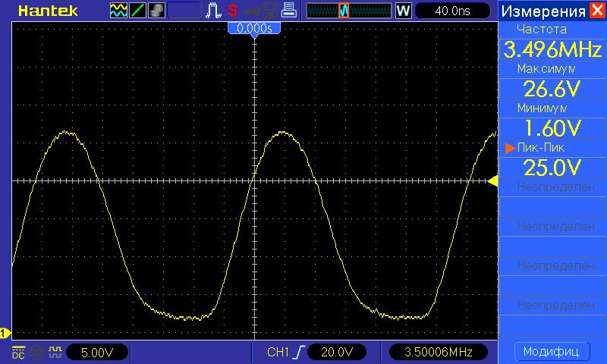Click the white pulse waveform icon
Viewport: 607px width, 364px height.
(215, 11)
